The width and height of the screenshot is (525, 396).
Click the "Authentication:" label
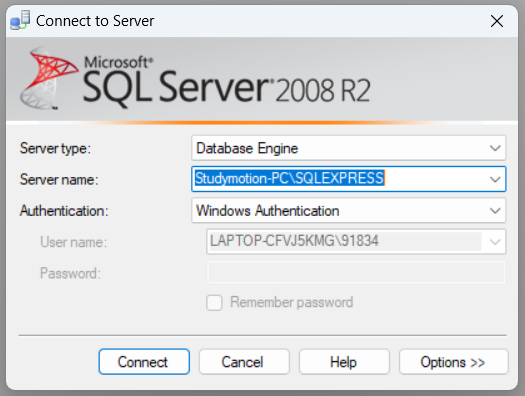(64, 211)
